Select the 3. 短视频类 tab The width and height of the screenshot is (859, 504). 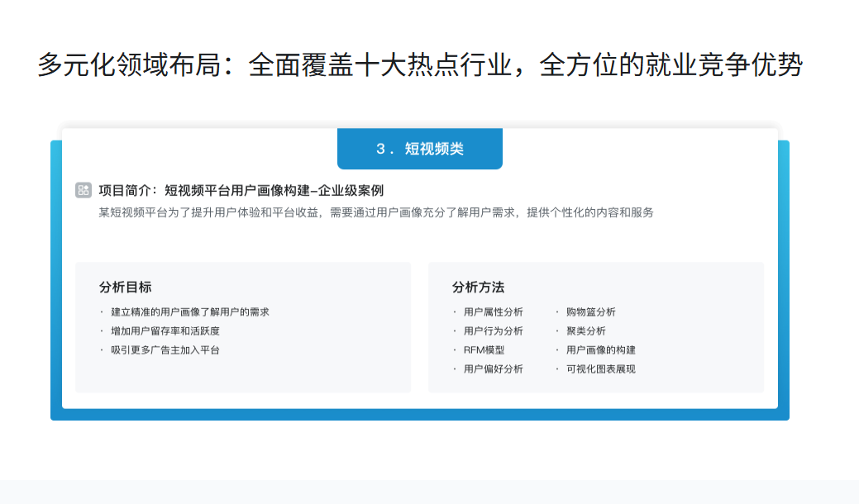419,149
